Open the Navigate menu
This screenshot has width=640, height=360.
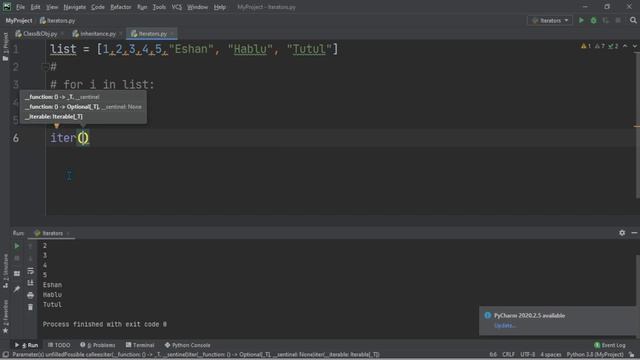tap(75, 7)
